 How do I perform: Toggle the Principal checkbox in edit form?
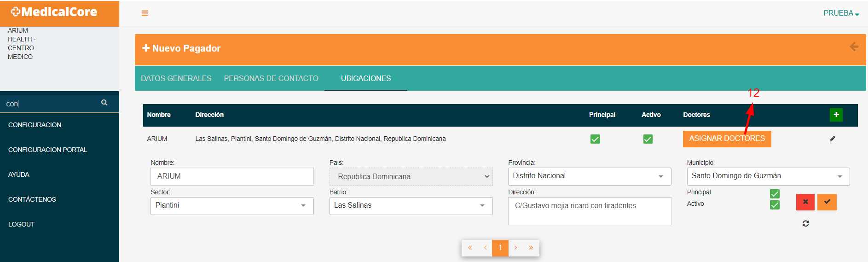pos(775,193)
